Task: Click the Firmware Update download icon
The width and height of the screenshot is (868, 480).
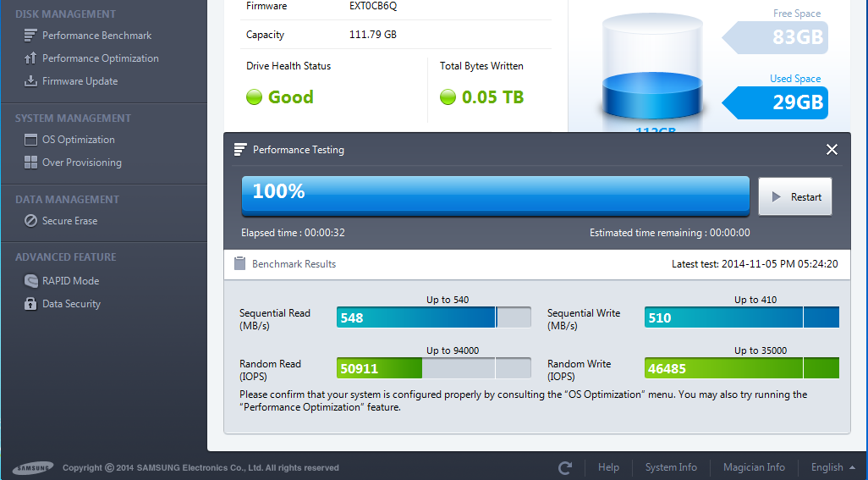Action: tap(30, 80)
